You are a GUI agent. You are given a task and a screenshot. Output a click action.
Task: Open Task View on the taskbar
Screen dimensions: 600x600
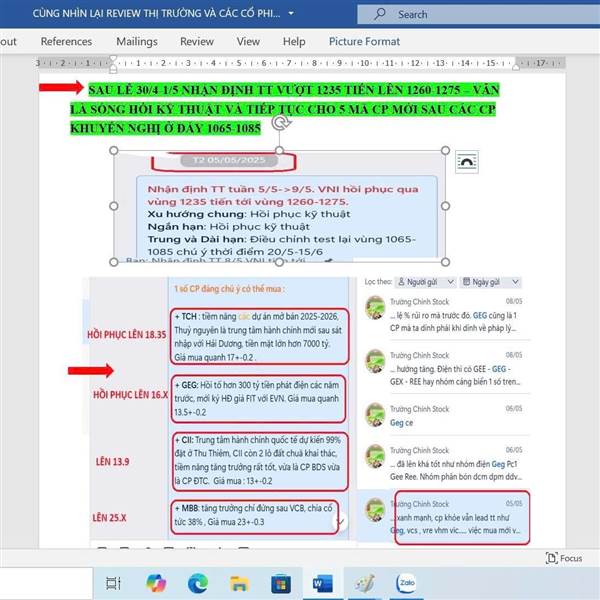click(x=113, y=584)
